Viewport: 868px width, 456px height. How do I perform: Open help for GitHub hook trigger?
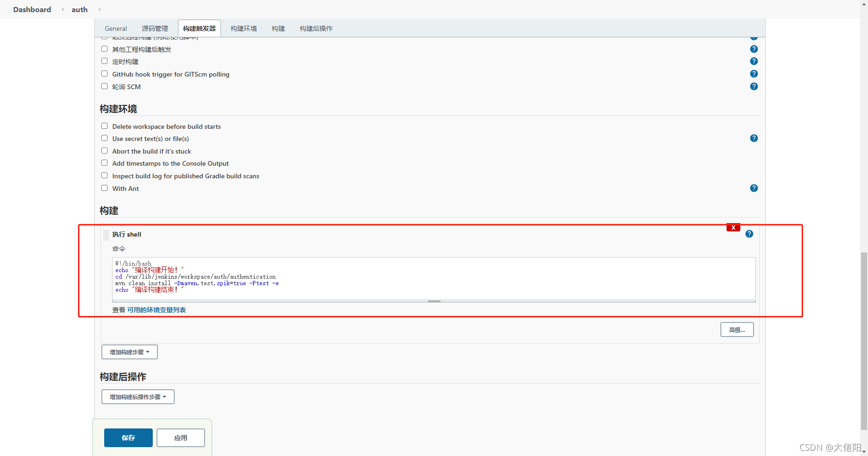click(x=754, y=74)
